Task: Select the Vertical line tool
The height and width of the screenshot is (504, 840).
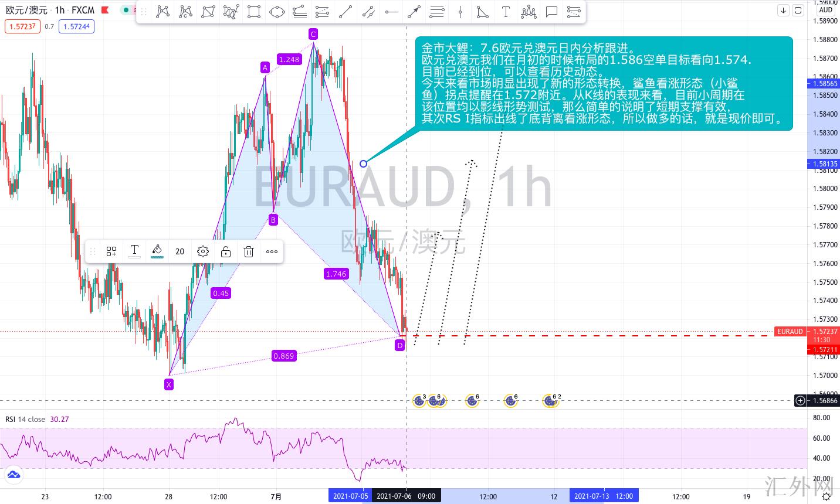Action: (x=460, y=11)
